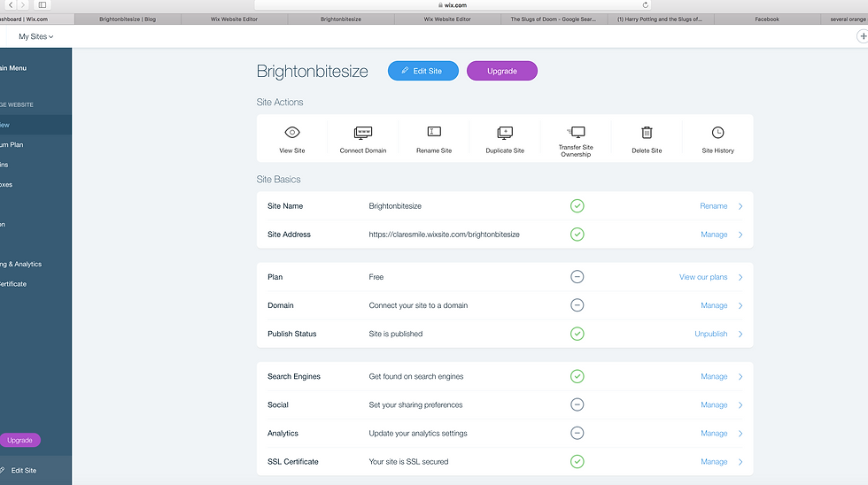Open Connect Domain action
The width and height of the screenshot is (868, 485).
click(x=363, y=139)
